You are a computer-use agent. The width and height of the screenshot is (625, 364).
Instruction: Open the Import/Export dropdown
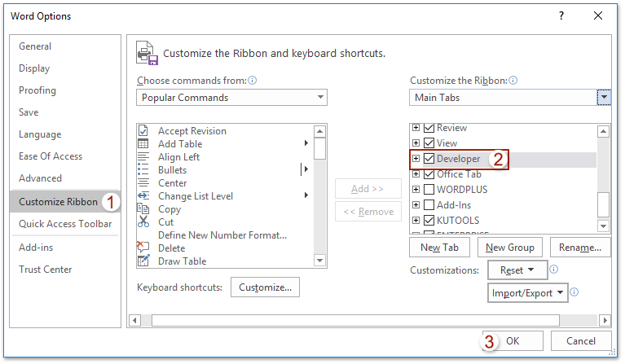[528, 293]
